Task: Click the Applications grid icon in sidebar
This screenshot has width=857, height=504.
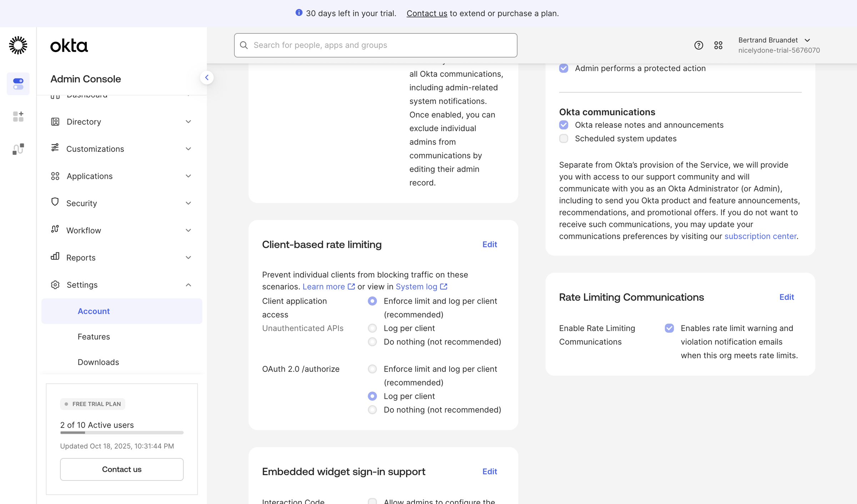Action: coord(55,176)
